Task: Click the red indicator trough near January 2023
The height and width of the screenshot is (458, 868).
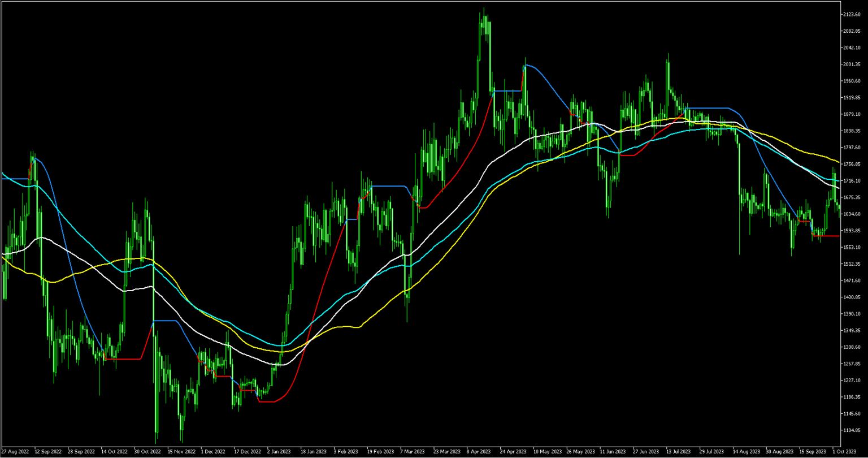Action: tap(267, 401)
